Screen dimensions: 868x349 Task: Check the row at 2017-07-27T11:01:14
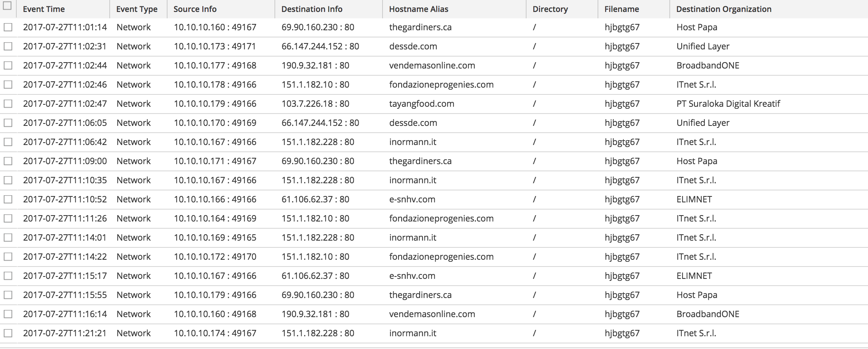(x=8, y=27)
